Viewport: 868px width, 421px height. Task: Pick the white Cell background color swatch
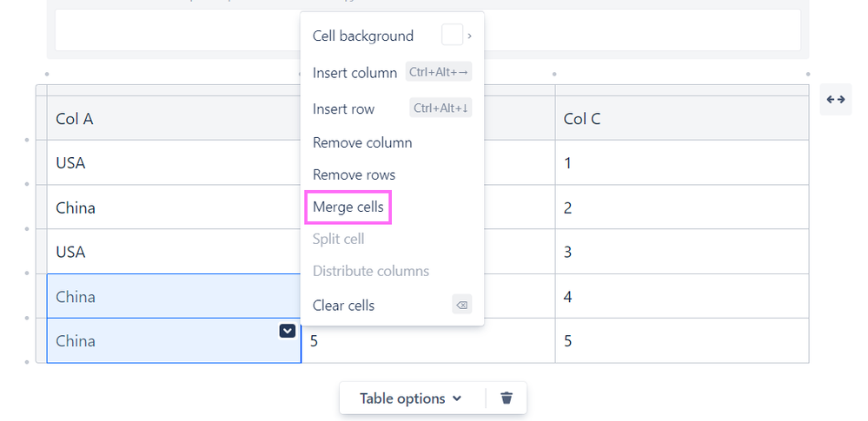click(452, 36)
